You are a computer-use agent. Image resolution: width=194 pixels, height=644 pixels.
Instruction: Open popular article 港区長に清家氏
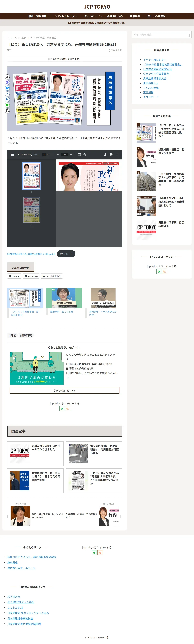(162, 230)
